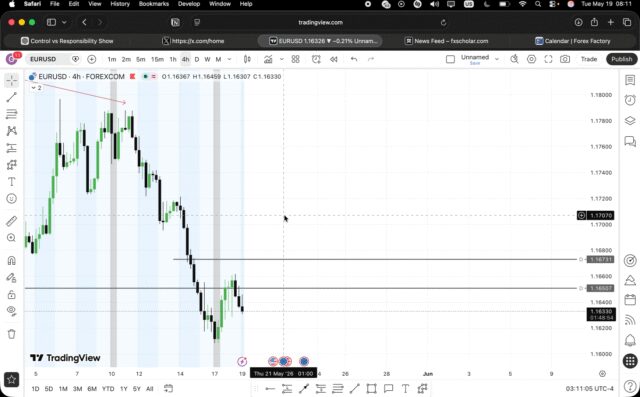Screen dimensions: 640x397
Task: Remove drawings with the trash icon
Action: tap(11, 334)
